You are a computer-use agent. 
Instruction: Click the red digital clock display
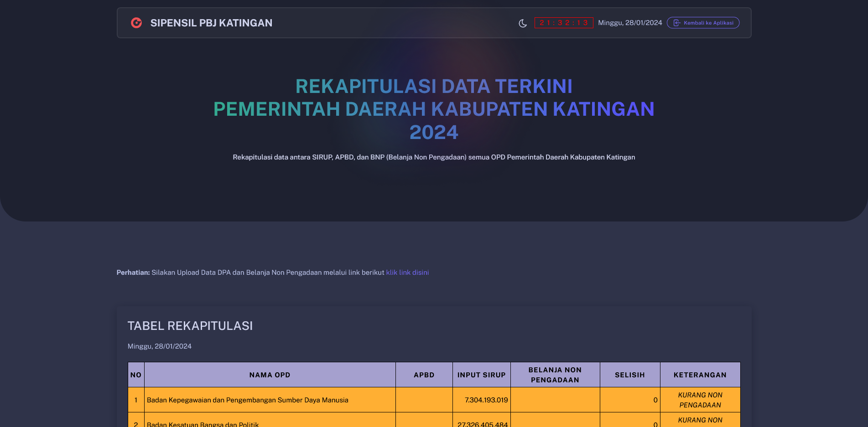[563, 23]
